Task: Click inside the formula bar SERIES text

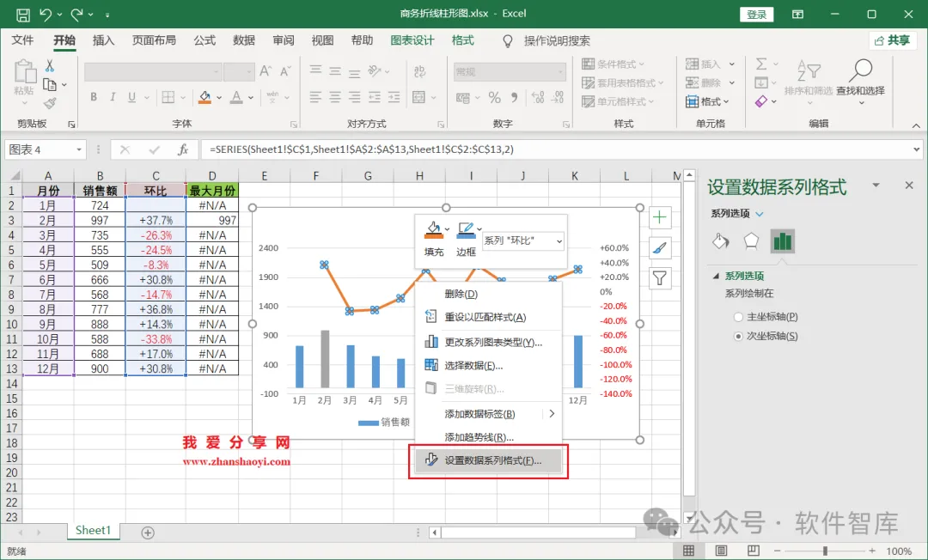Action: point(362,149)
